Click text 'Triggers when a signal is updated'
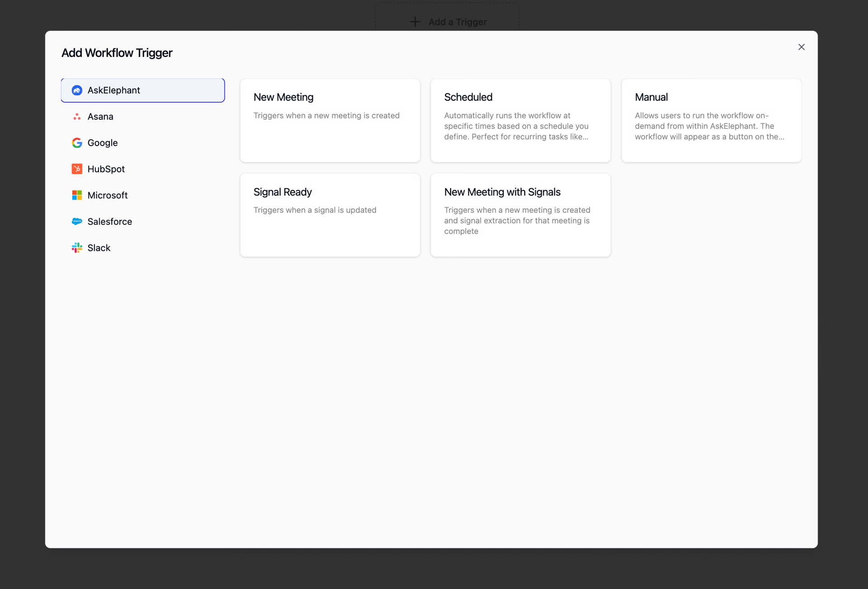Image resolution: width=868 pixels, height=589 pixels. tap(315, 210)
